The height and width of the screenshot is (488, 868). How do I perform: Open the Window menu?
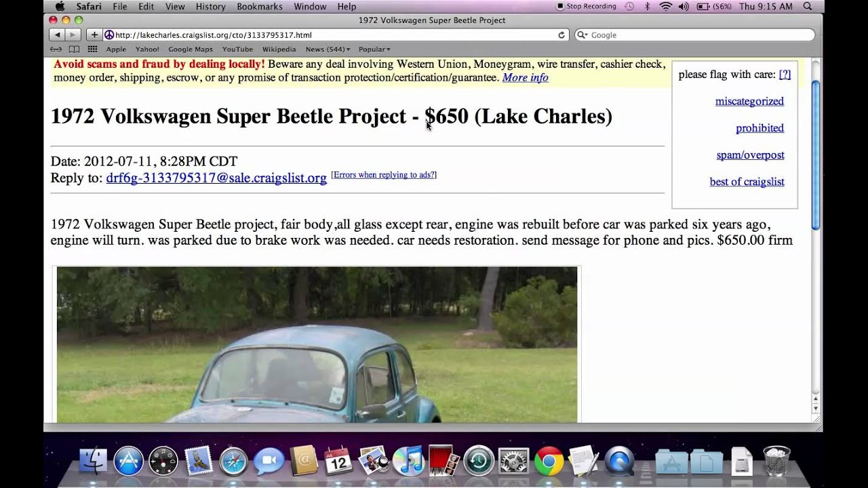[310, 7]
